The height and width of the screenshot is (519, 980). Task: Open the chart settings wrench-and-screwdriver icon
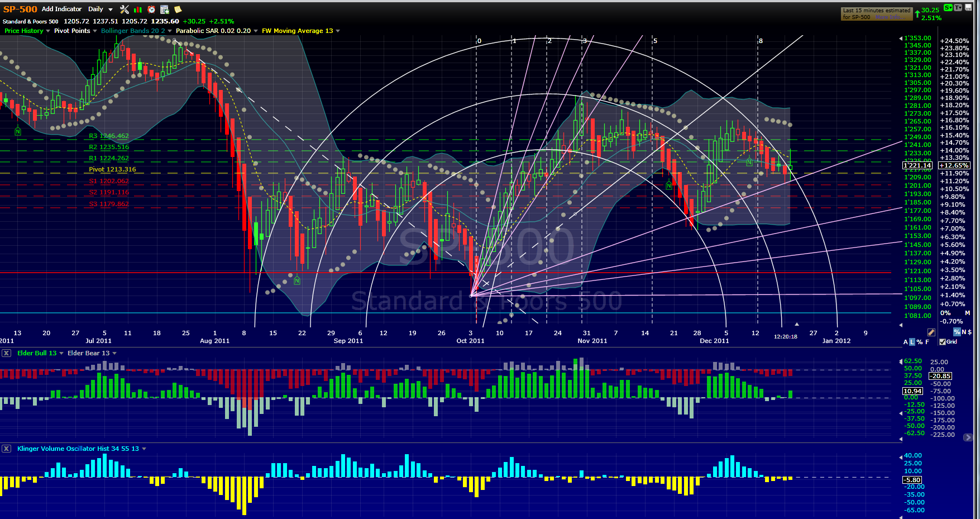(125, 9)
